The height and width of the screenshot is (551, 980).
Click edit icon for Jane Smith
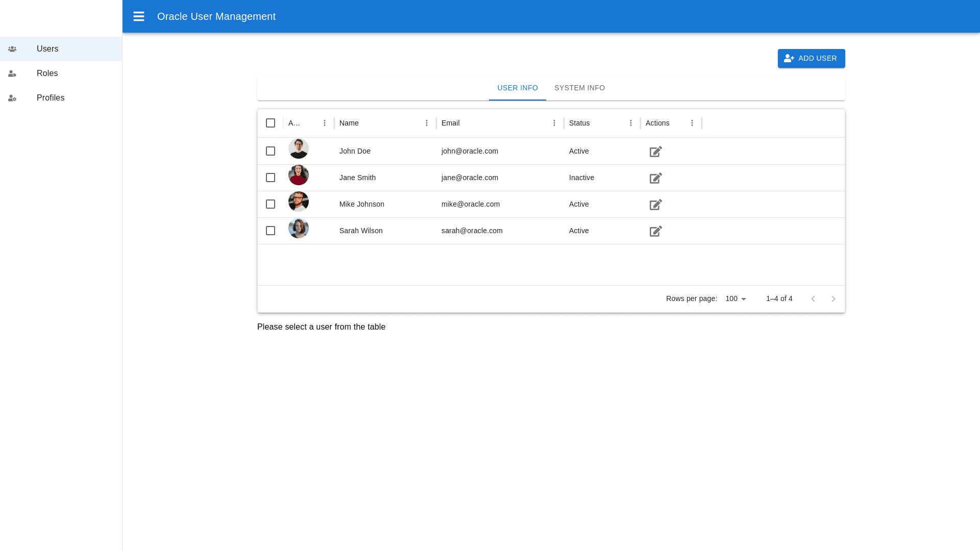click(656, 178)
